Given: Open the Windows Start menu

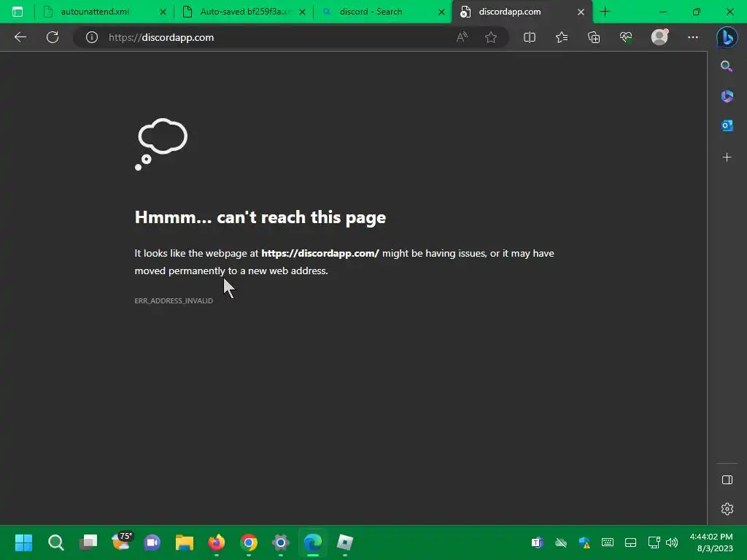Looking at the screenshot, I should tap(23, 542).
